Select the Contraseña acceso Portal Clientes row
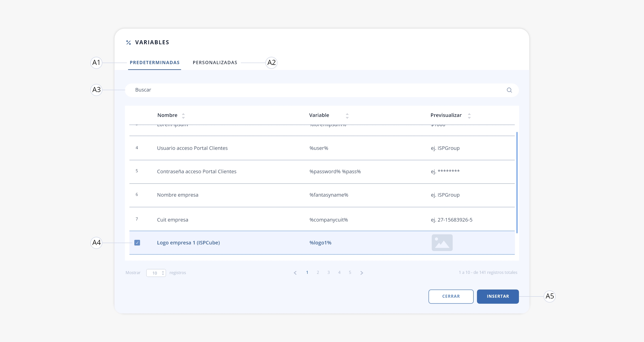This screenshot has height=342, width=644. coord(322,172)
